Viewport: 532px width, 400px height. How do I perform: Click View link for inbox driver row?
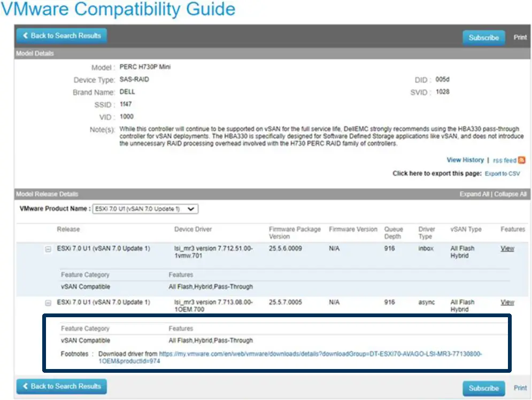coord(507,248)
